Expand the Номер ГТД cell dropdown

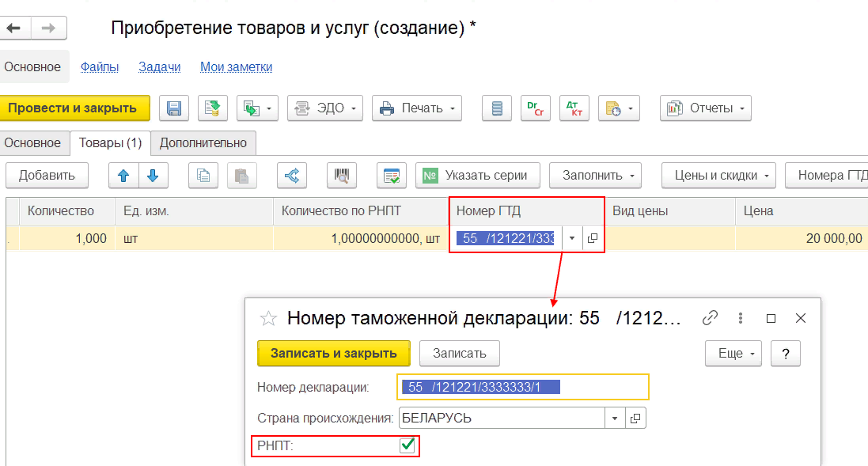pyautogui.click(x=572, y=238)
